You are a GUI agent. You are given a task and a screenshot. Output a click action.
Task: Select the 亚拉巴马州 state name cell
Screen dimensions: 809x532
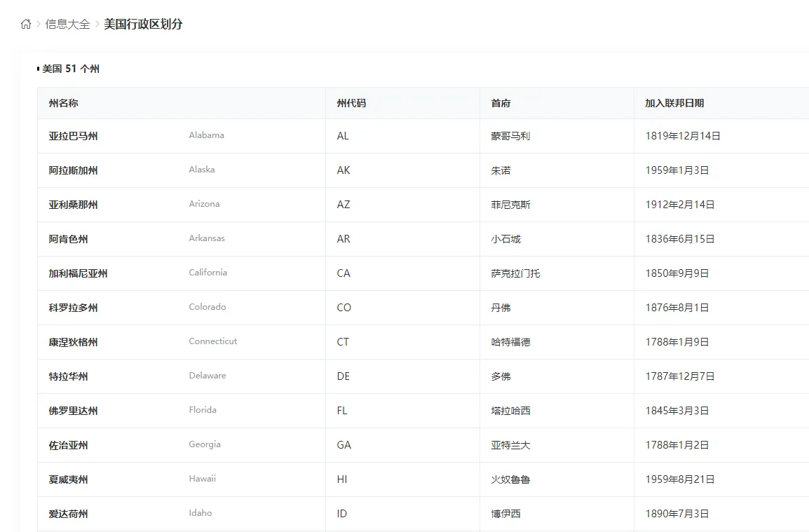tap(74, 136)
